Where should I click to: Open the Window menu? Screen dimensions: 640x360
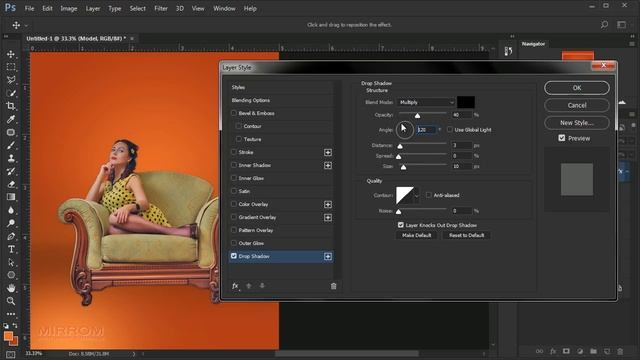(x=224, y=8)
